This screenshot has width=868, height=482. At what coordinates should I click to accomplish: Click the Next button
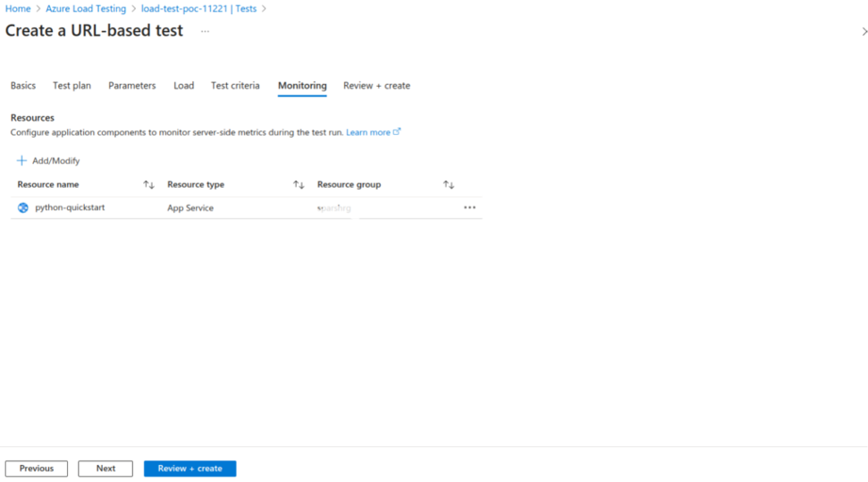click(106, 469)
